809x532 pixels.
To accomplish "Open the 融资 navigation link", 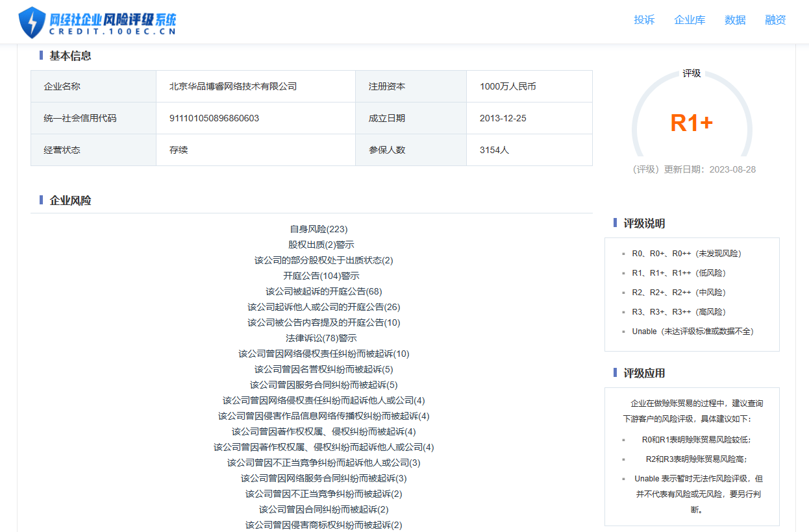I will pyautogui.click(x=775, y=20).
